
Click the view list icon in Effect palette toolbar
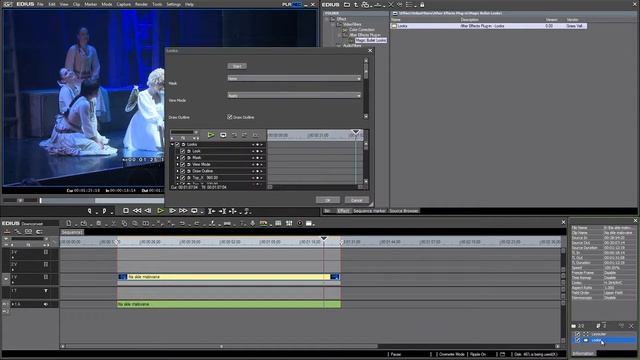point(409,4)
